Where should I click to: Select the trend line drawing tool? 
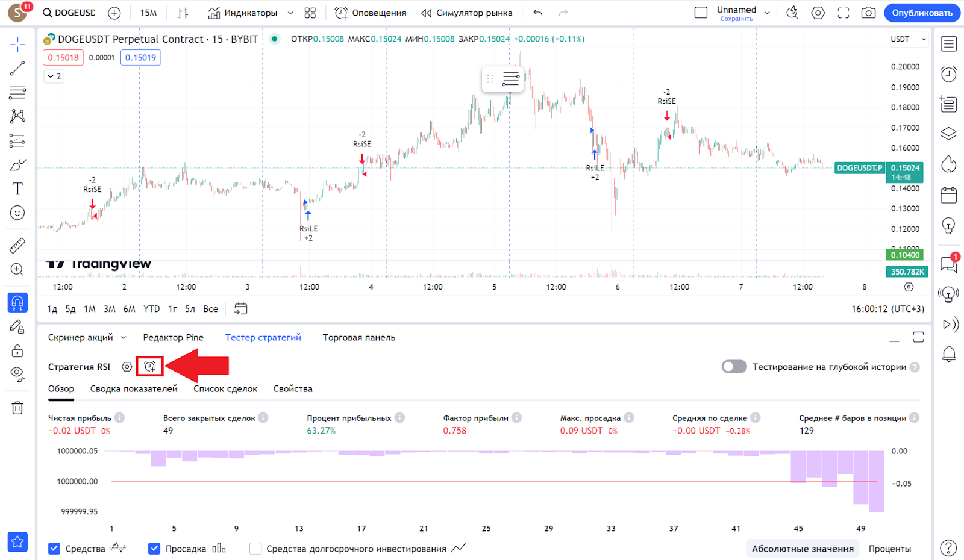click(17, 68)
